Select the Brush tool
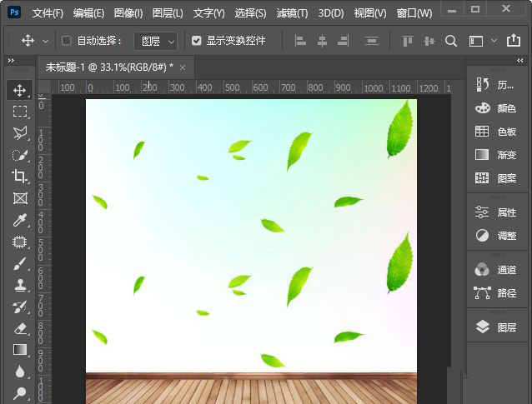Screen dimensions: 532x404 point(20,263)
